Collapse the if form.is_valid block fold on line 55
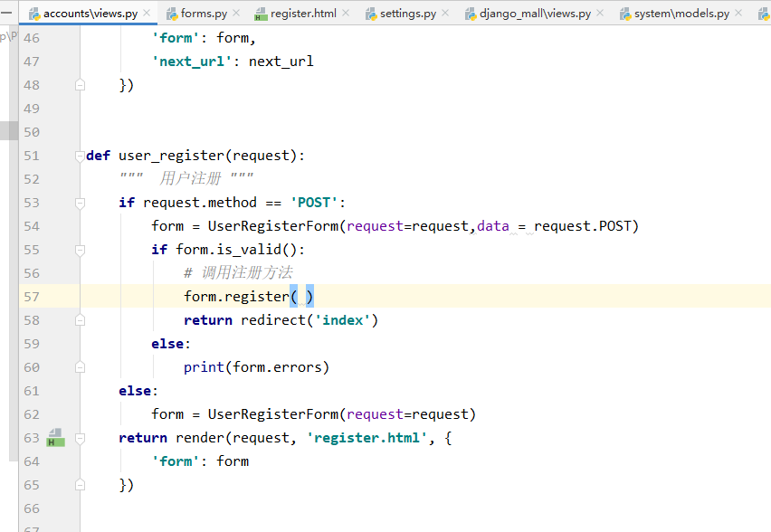771x532 pixels. coord(81,251)
